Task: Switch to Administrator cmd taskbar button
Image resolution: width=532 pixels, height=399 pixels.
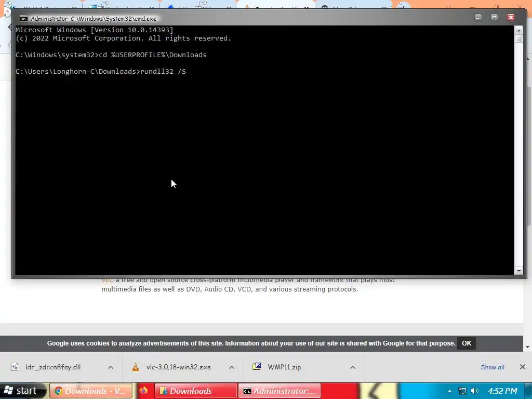Action: click(x=280, y=391)
